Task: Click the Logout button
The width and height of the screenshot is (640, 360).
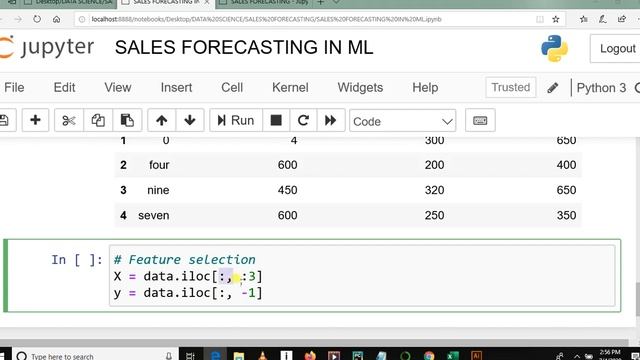Action: [616, 49]
